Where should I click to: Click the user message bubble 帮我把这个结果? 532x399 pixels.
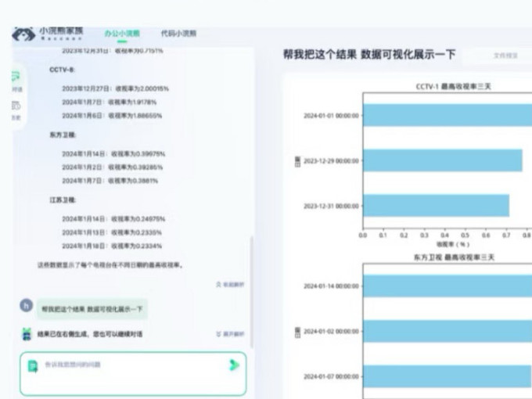92,309
